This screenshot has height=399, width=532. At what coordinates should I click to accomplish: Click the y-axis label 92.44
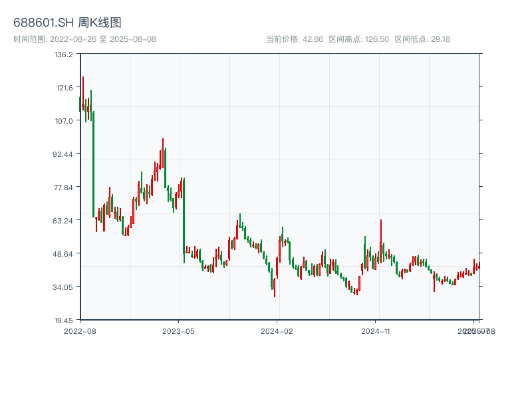click(x=63, y=154)
